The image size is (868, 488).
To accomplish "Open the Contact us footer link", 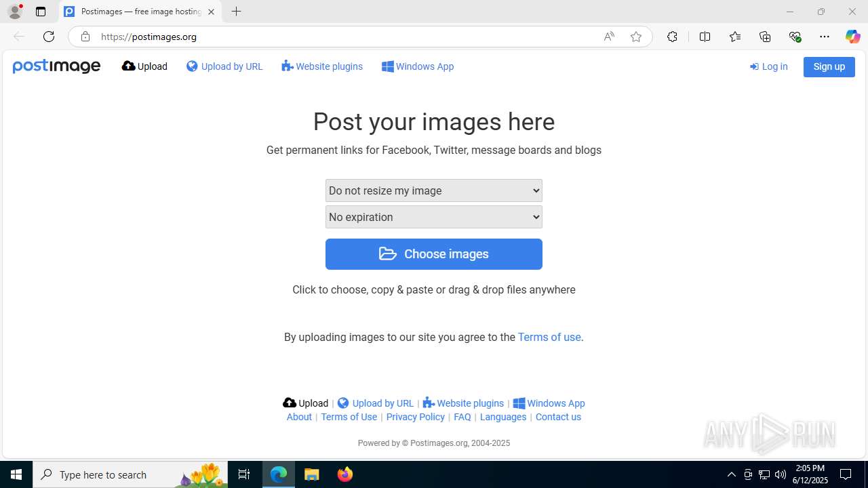I will point(558,417).
